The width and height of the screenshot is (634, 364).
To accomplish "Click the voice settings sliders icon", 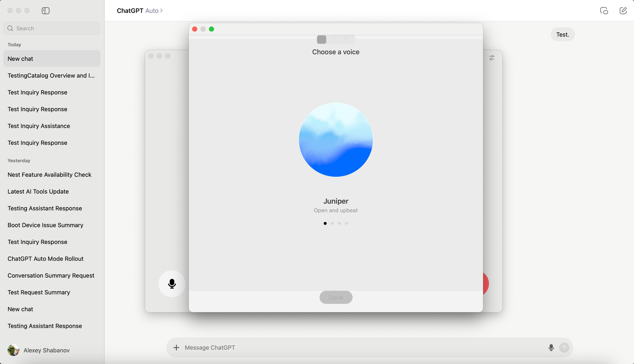I will (492, 58).
